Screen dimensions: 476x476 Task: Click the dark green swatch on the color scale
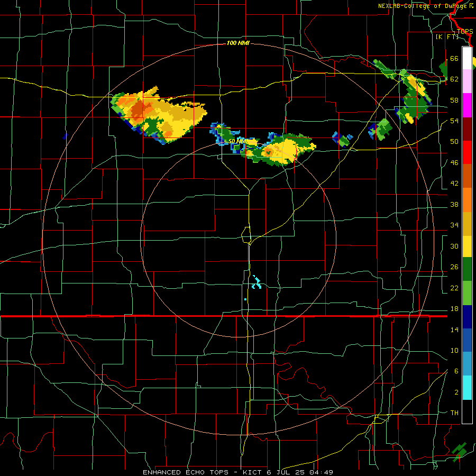[467, 269]
